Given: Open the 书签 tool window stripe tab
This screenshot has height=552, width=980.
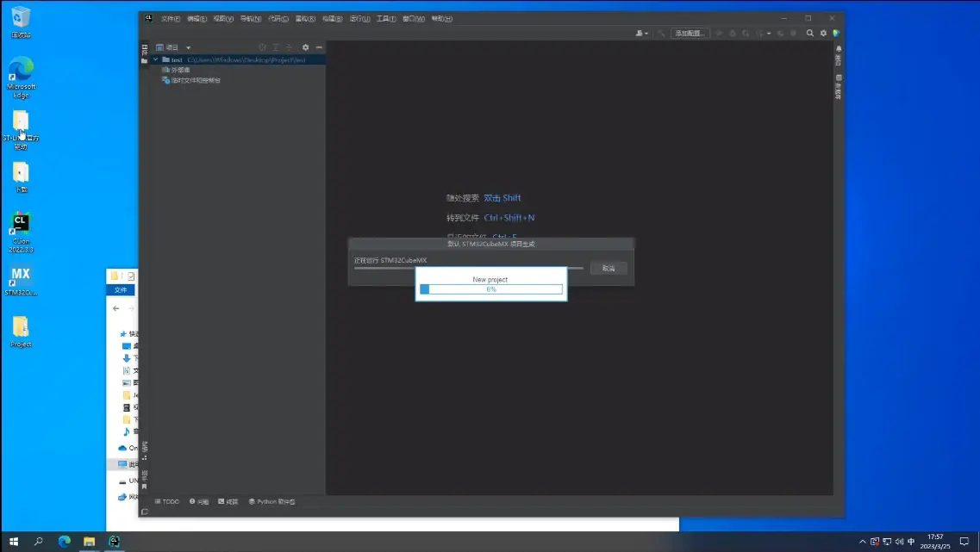Looking at the screenshot, I should click(145, 480).
